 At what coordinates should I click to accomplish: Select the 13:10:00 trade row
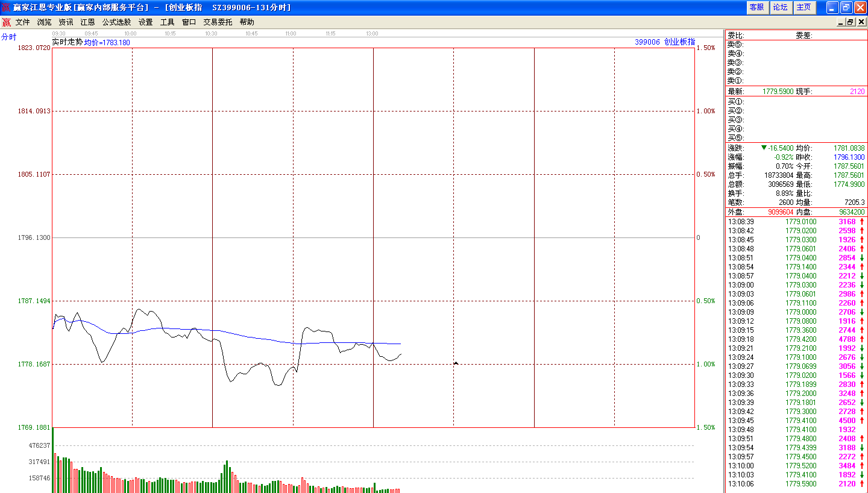tap(796, 466)
